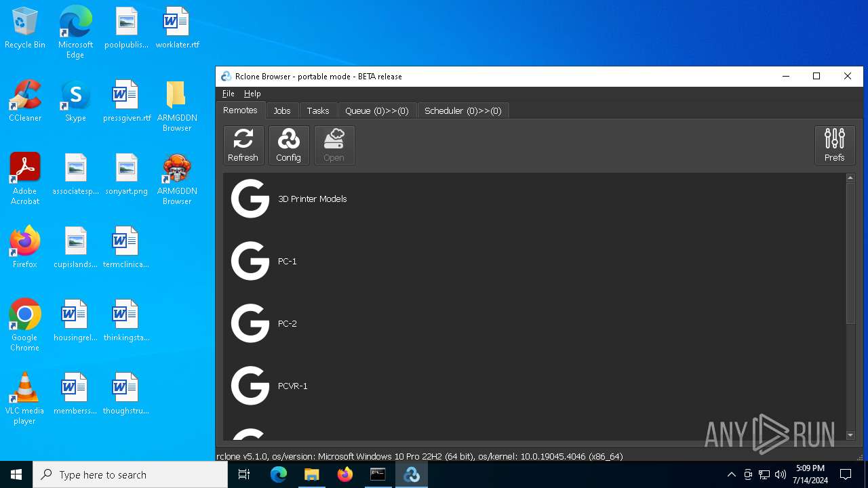Select the Google Chrome desktop shortcut
Image resolution: width=868 pixels, height=488 pixels.
pos(25,325)
